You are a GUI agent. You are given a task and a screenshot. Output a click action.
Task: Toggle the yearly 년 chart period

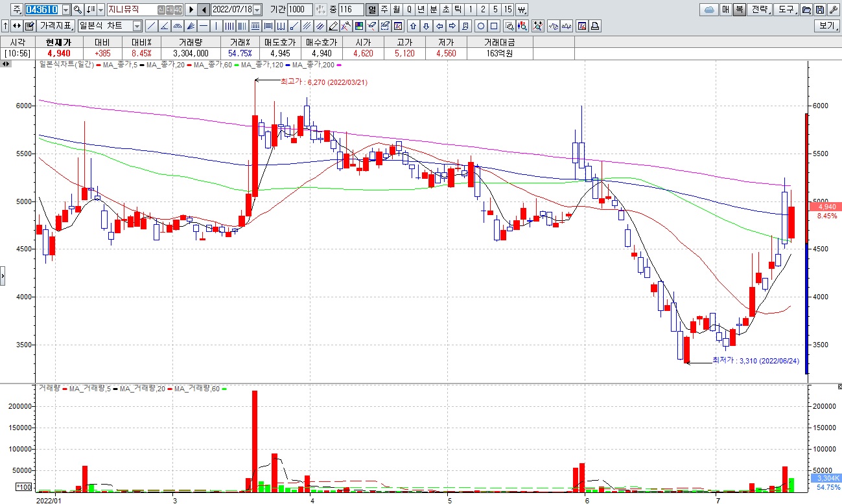pyautogui.click(x=421, y=10)
